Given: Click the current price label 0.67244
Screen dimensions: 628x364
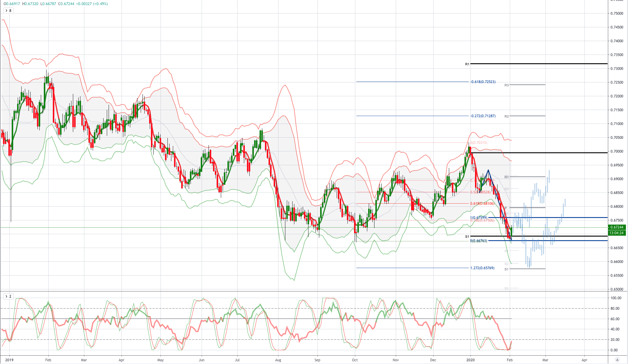Looking at the screenshot, I should tap(616, 227).
